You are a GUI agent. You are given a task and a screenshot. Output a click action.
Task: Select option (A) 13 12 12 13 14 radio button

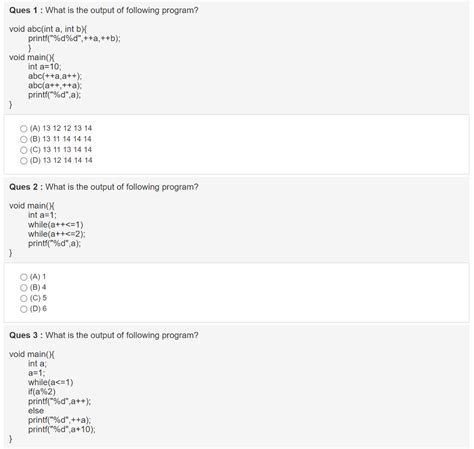(x=24, y=128)
